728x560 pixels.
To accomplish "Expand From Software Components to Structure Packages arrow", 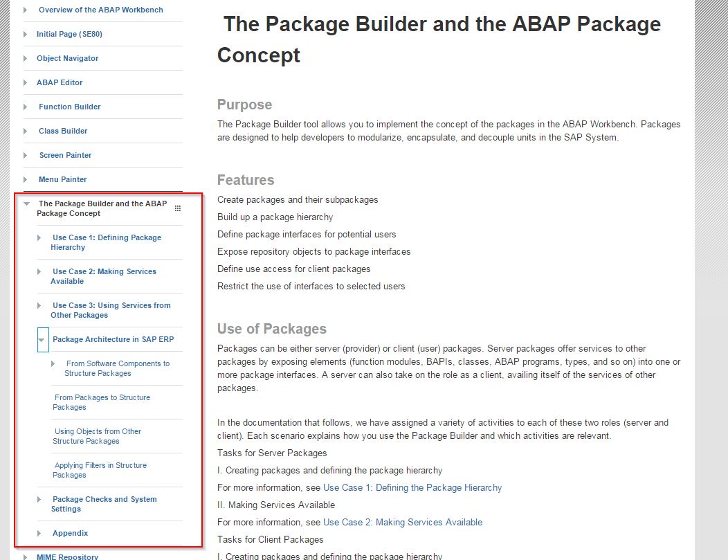I will click(53, 364).
